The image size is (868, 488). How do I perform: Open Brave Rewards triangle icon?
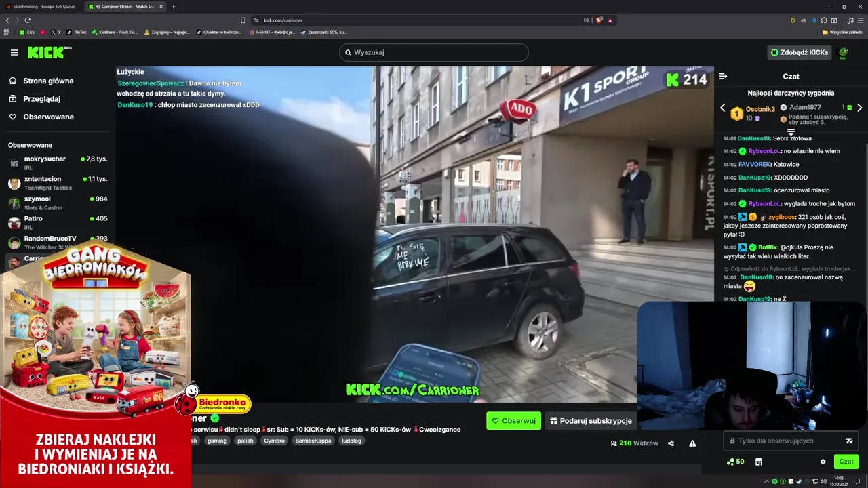pos(610,20)
